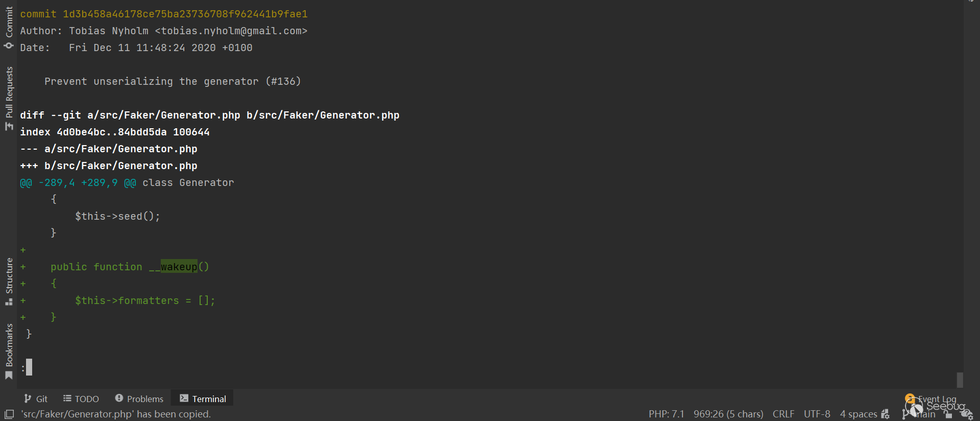Toggle the read-only lock icon
The width and height of the screenshot is (980, 421).
tap(948, 414)
